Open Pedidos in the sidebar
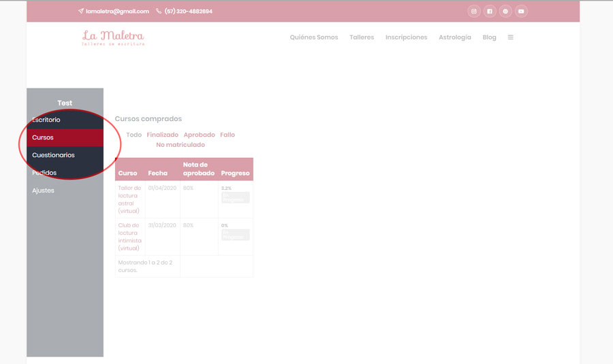Image resolution: width=613 pixels, height=364 pixels. tap(65, 173)
